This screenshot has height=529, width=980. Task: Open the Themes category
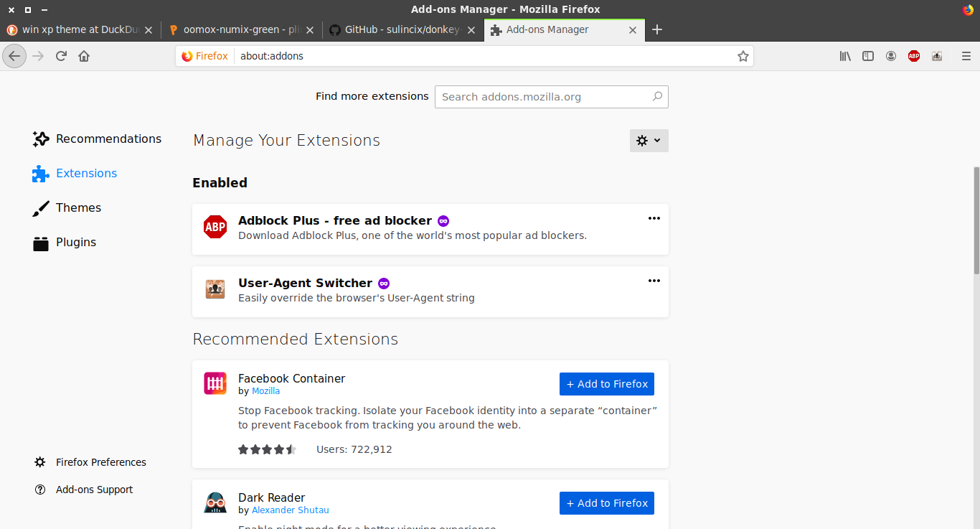pos(67,207)
